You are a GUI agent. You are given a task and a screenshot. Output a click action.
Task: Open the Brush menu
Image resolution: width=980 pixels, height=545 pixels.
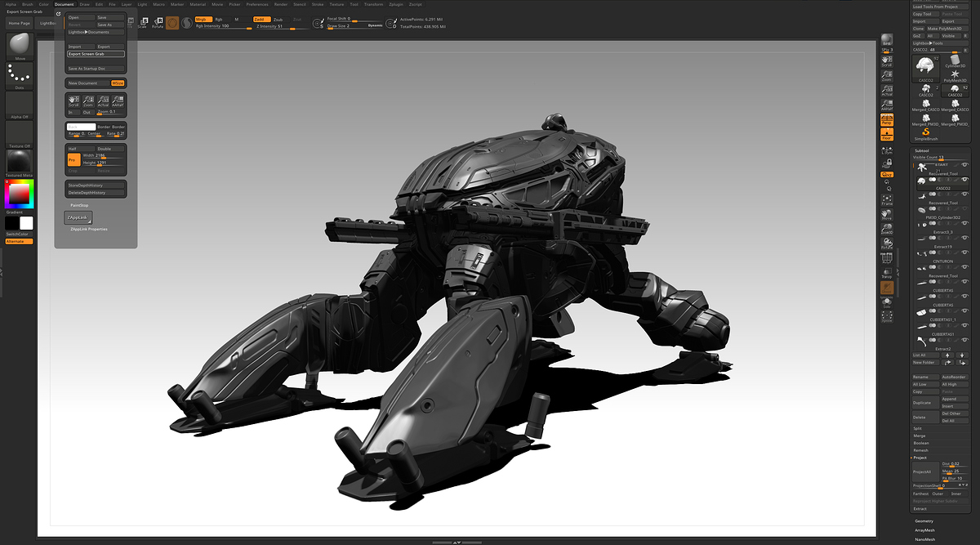click(28, 4)
